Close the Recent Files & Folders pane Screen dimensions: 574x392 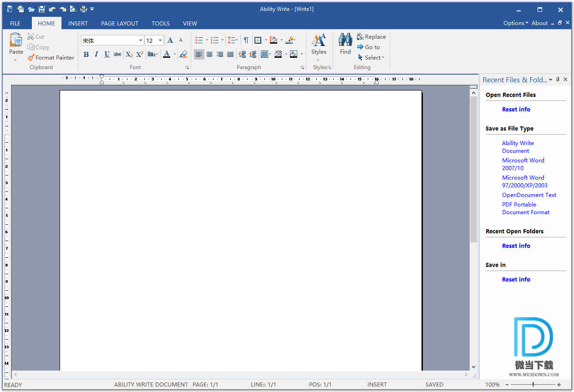click(565, 80)
